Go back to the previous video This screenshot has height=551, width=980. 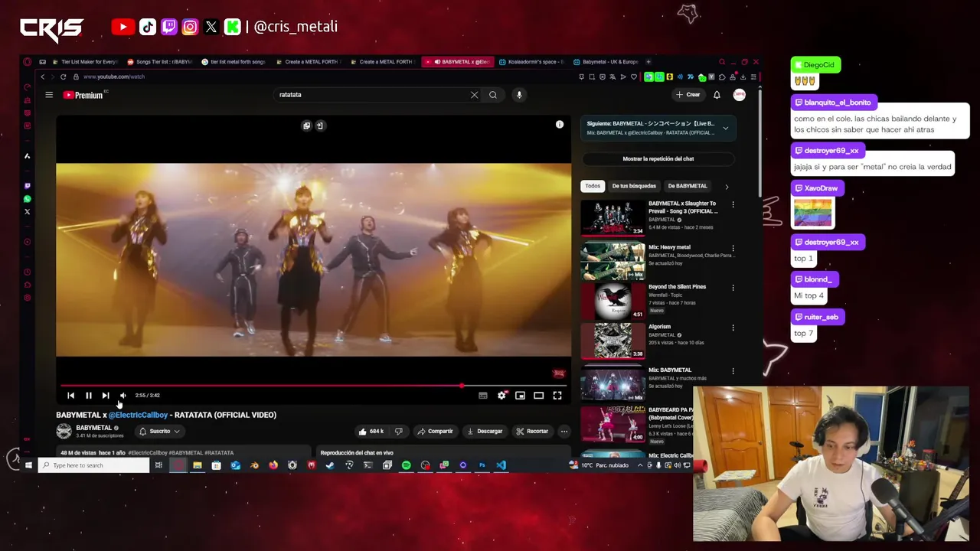(70, 396)
